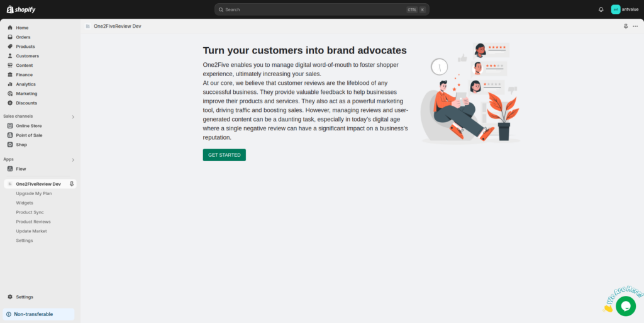Open the Flow app in sidebar
644x323 pixels.
coord(21,169)
